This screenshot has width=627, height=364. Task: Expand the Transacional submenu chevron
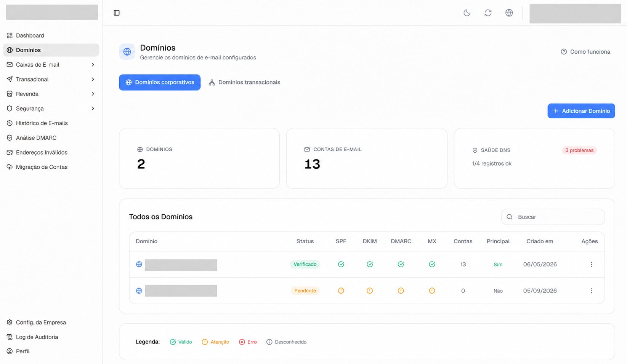click(93, 79)
